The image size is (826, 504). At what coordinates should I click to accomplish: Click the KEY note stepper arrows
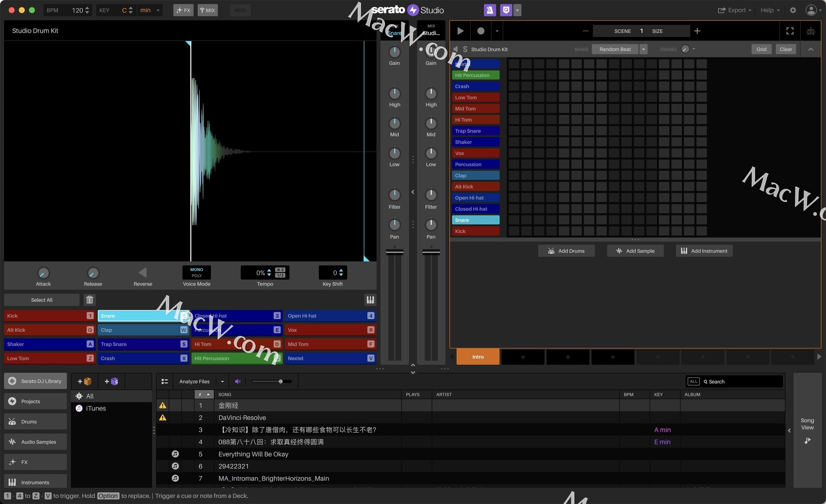point(131,10)
